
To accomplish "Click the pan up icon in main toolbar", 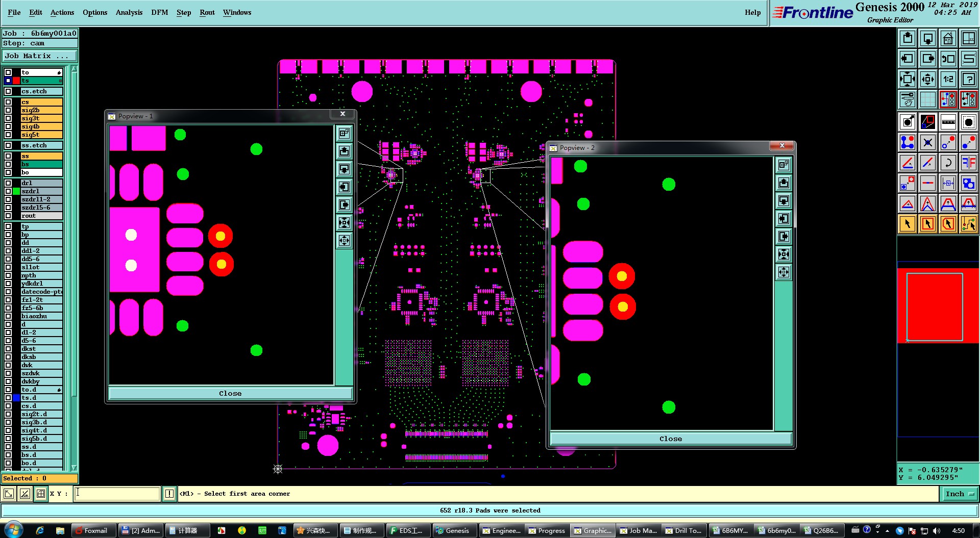I will pyautogui.click(x=908, y=38).
